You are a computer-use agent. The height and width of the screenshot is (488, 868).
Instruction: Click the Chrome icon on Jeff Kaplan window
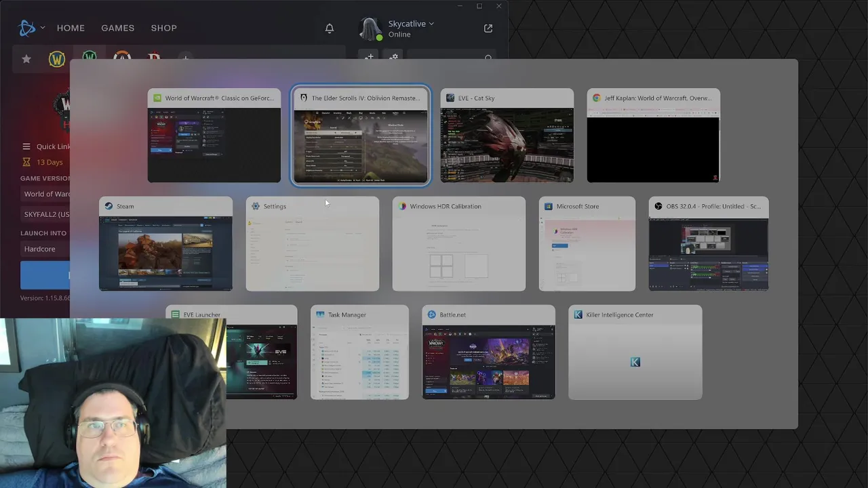coord(597,98)
